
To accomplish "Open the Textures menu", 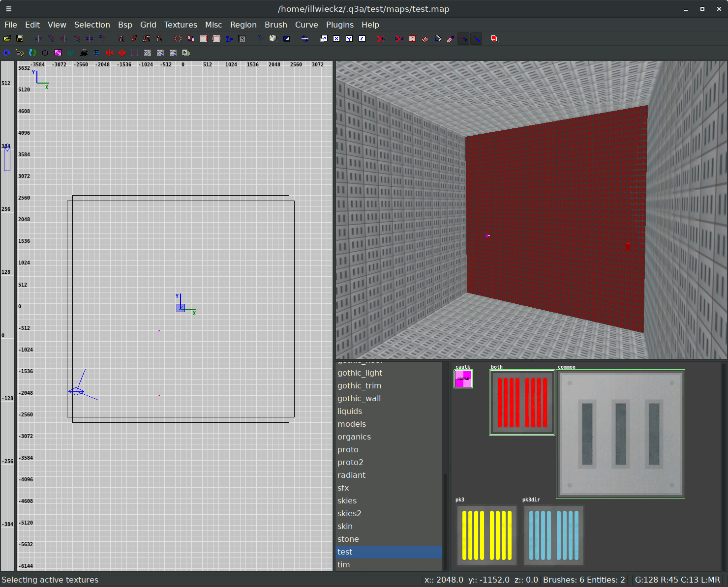I will click(181, 25).
